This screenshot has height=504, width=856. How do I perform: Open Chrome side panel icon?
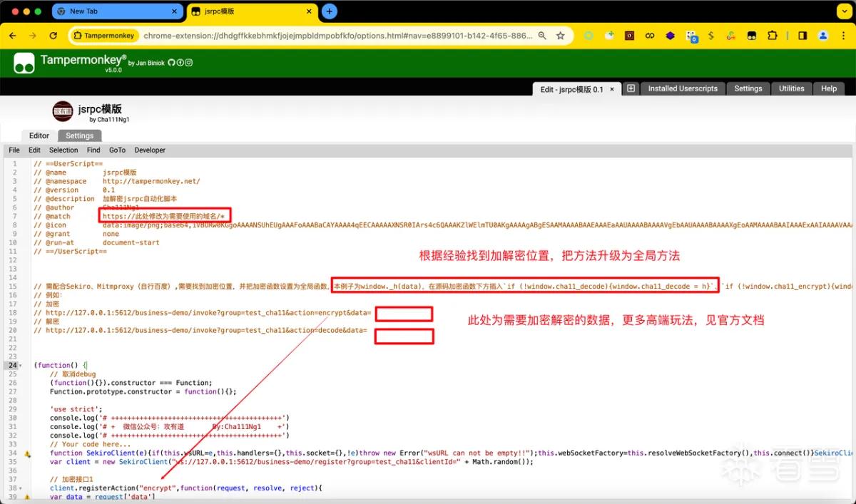(x=802, y=36)
